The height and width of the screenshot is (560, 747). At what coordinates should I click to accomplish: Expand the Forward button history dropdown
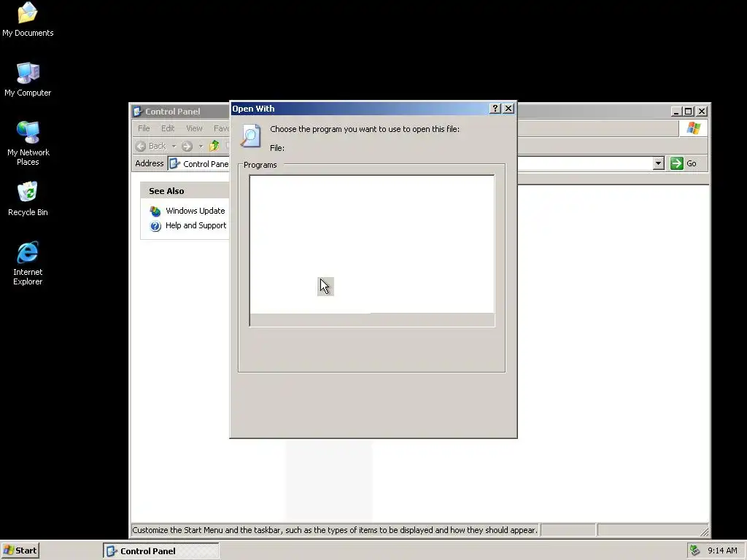coord(201,146)
